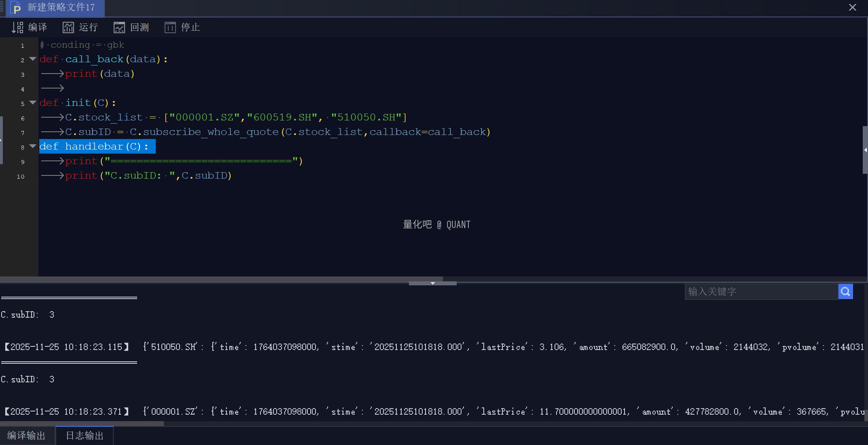The height and width of the screenshot is (445, 868).
Task: Select the 日志输出 tab
Action: tap(85, 436)
